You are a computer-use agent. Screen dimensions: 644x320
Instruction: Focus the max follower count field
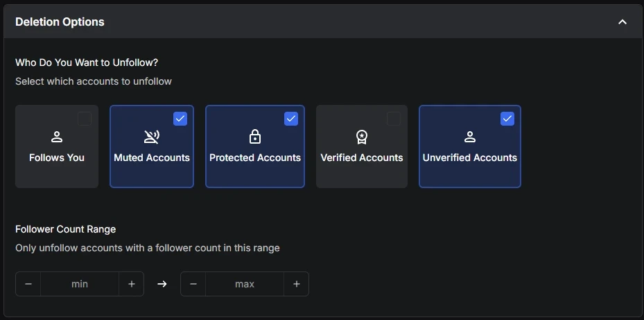tap(245, 284)
